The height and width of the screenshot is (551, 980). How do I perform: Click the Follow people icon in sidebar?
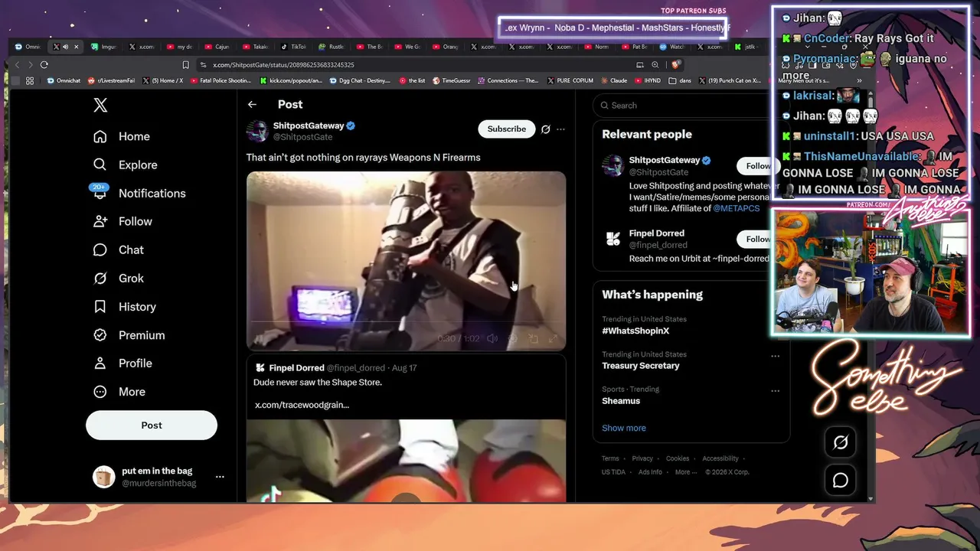pos(100,221)
